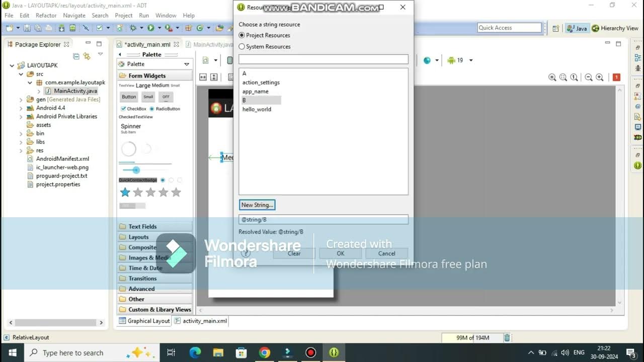Expand the Layouts palette category
Image resolution: width=644 pixels, height=362 pixels.
(x=154, y=237)
